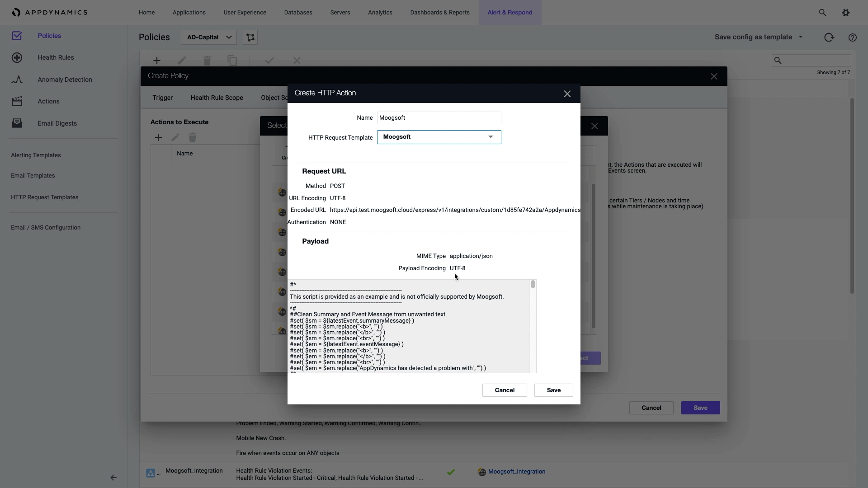
Task: Open the AD-Capital application dropdown
Action: (x=208, y=38)
